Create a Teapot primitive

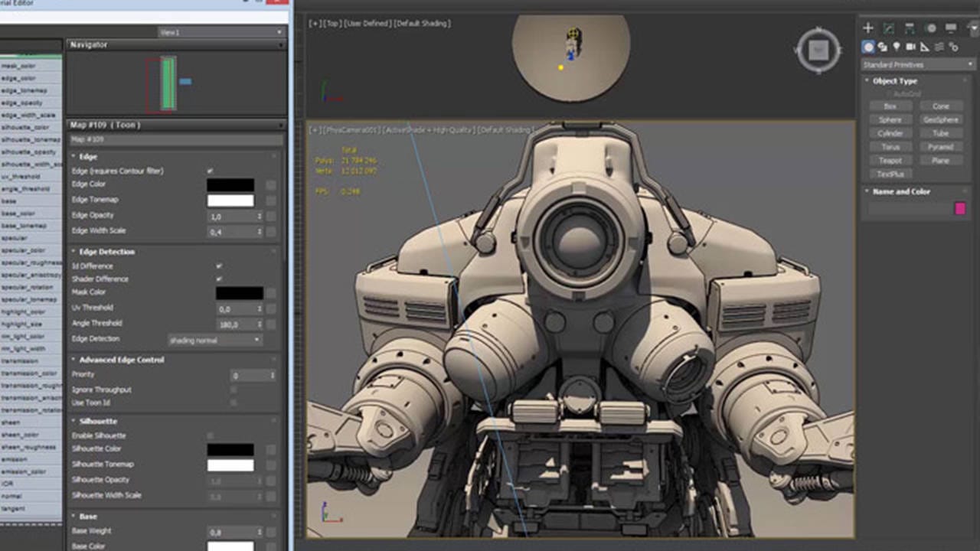[x=890, y=161]
